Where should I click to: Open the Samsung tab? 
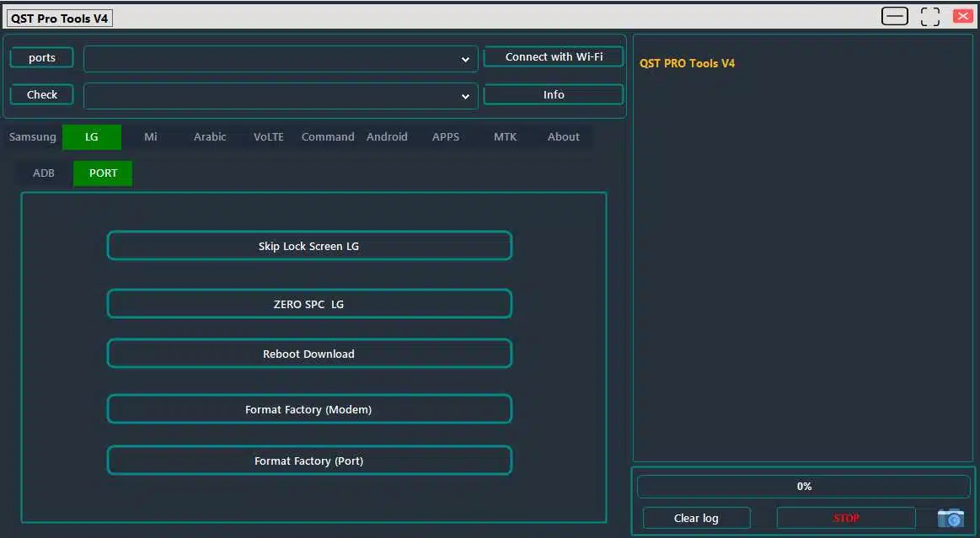[33, 136]
